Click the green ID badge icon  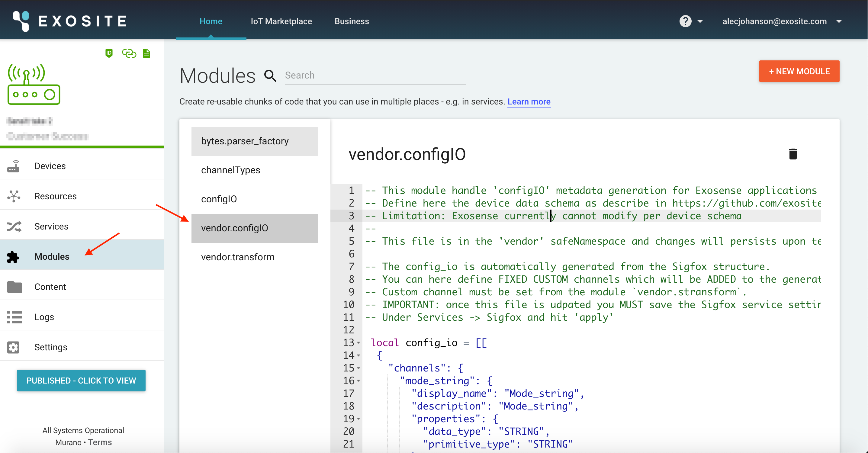pos(109,53)
